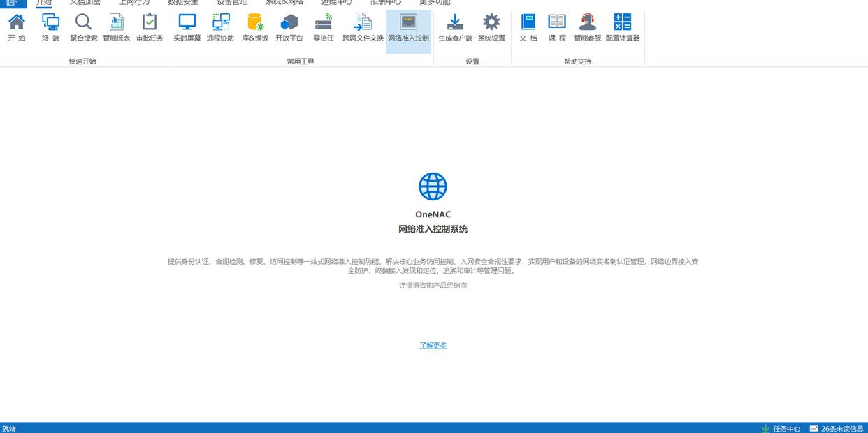Switch to the 开始 ribbon tab
Viewport: 868px width, 433px height.
point(44,3)
